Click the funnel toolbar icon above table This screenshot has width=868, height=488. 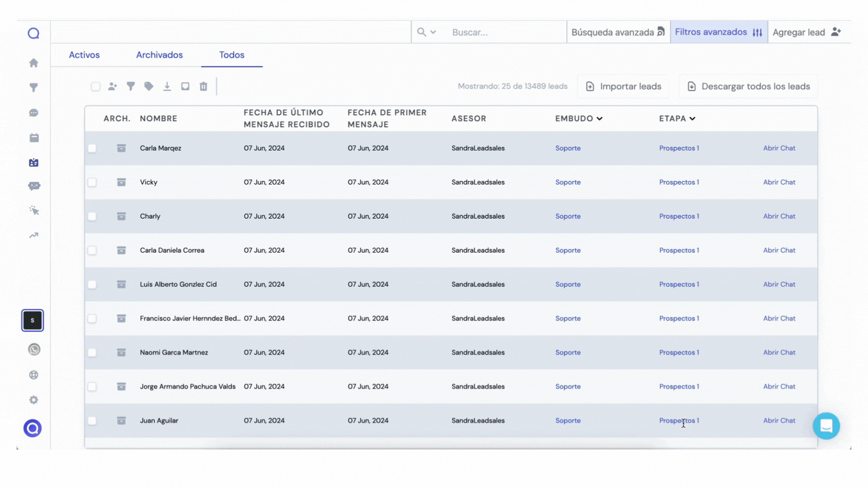(x=131, y=86)
